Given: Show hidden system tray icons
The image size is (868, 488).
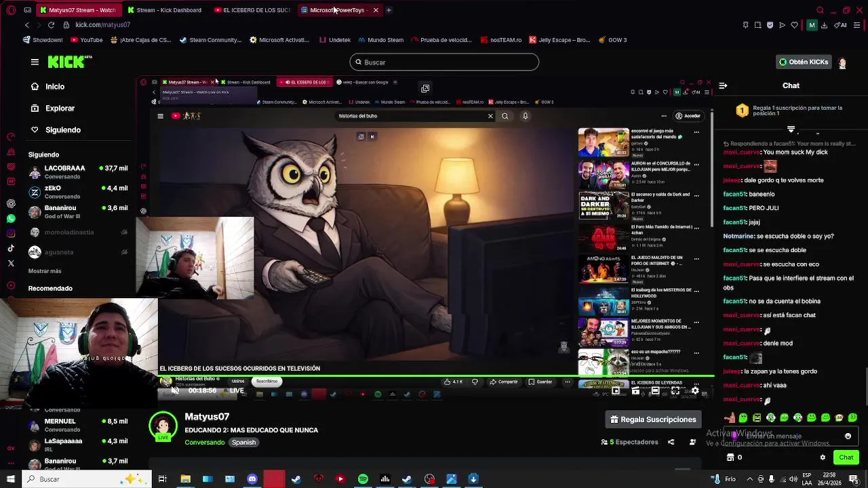Looking at the screenshot, I should 749,479.
